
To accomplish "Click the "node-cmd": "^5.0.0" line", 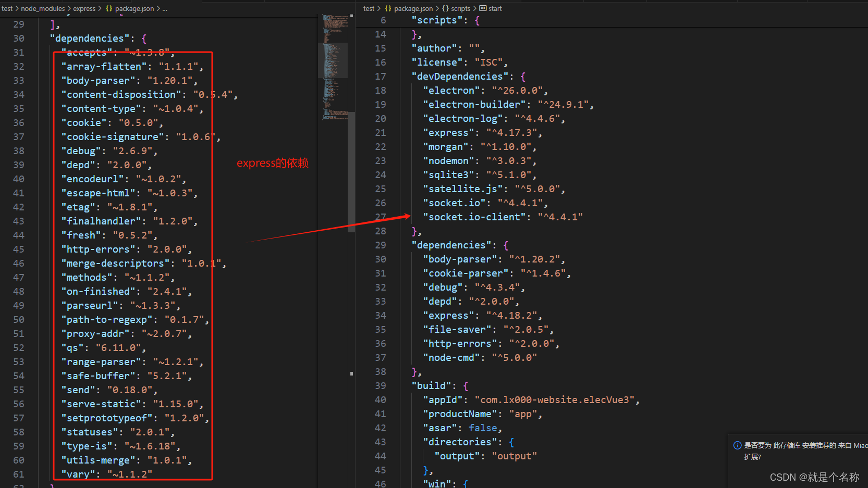I will pyautogui.click(x=480, y=358).
